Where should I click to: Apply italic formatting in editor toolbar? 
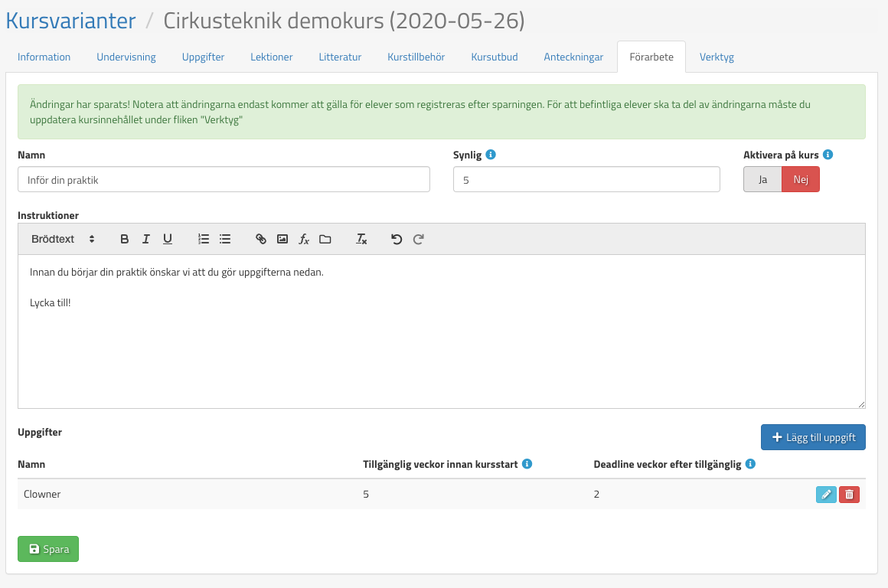point(145,239)
